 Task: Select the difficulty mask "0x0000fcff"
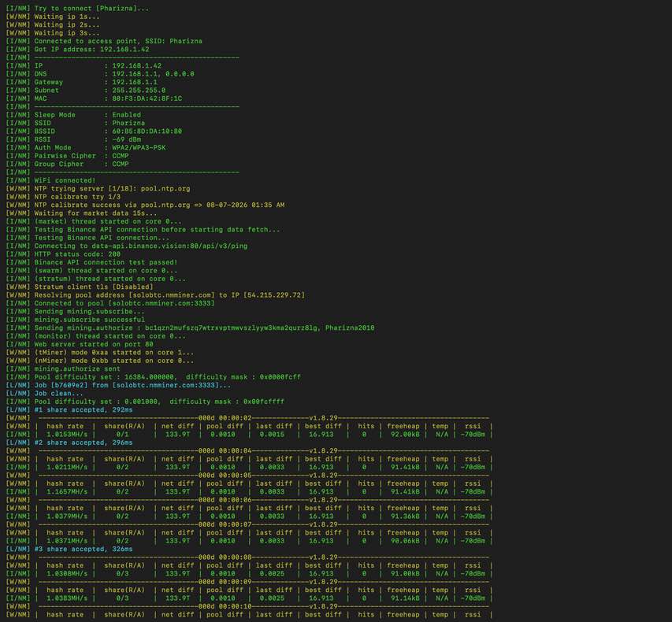click(280, 377)
